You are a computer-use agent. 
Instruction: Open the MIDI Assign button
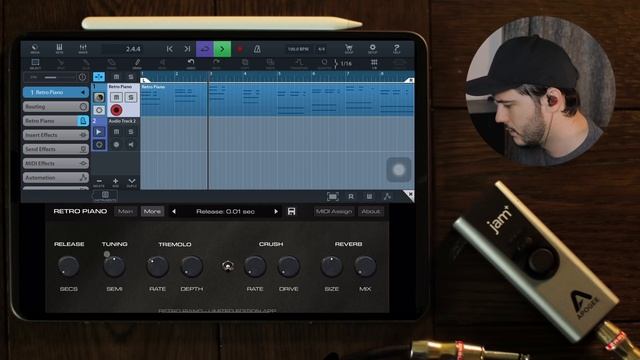[334, 211]
